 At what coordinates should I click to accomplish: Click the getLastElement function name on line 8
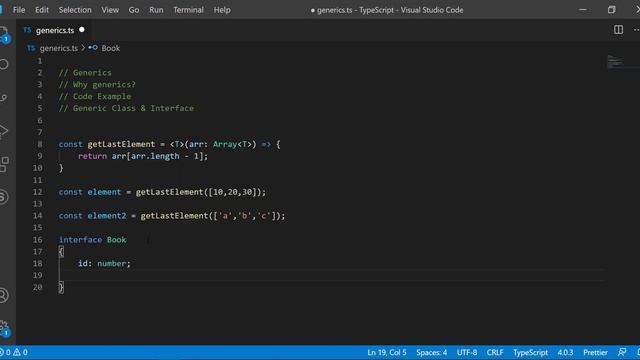click(x=121, y=144)
